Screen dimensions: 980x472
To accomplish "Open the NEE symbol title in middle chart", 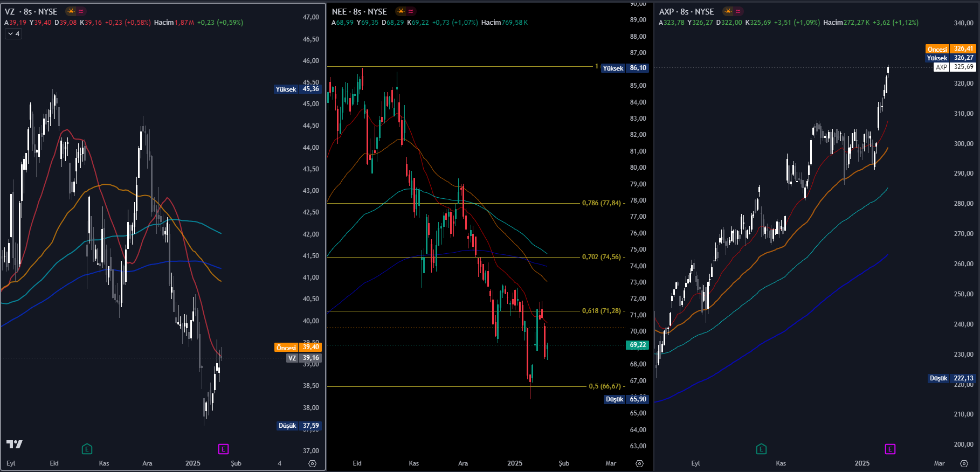I will click(359, 11).
